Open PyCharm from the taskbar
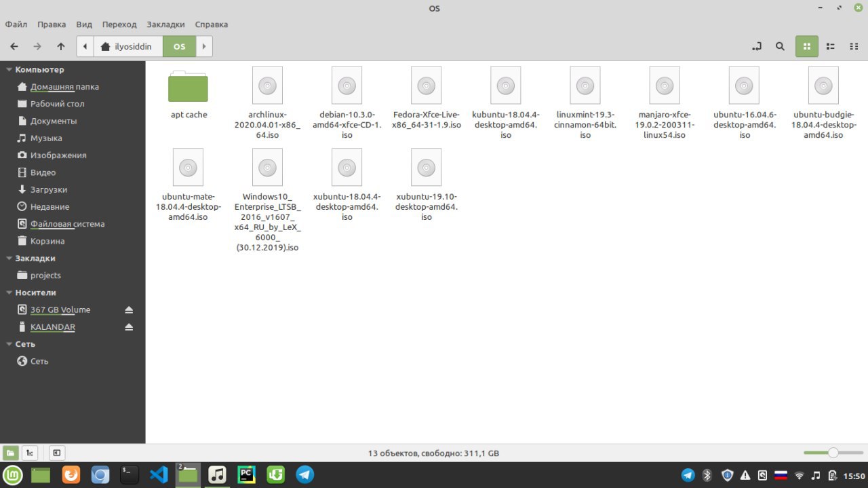 245,474
